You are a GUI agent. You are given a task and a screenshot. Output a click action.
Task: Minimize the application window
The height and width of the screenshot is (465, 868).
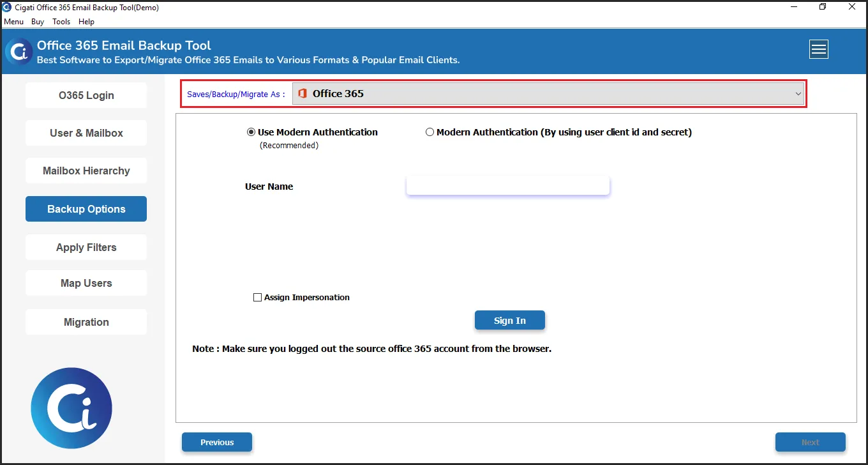(793, 7)
